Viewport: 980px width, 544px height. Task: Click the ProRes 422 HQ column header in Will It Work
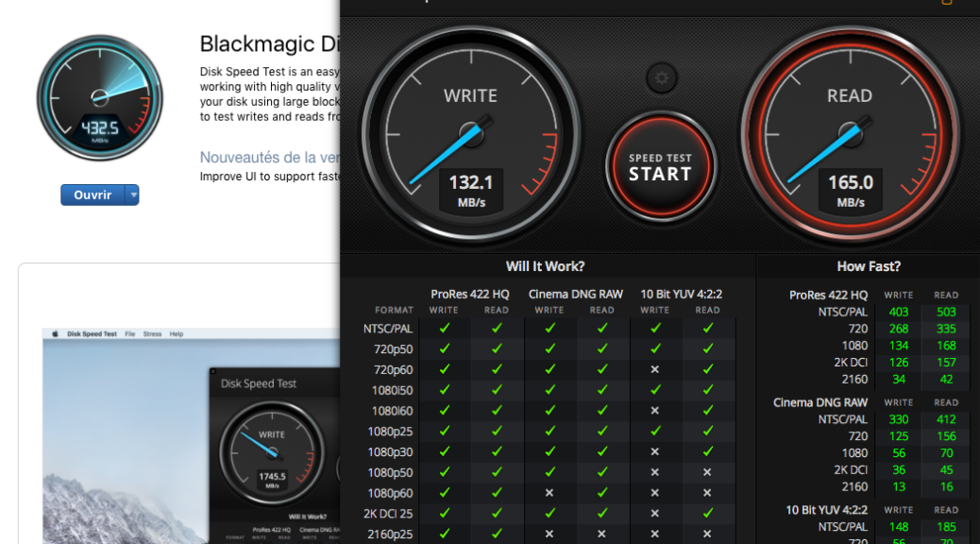470,294
